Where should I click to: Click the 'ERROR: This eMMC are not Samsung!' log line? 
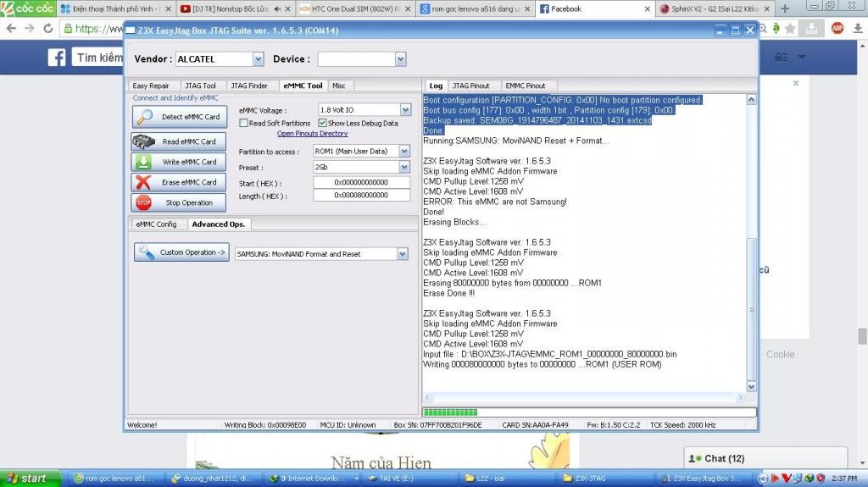pyautogui.click(x=495, y=202)
